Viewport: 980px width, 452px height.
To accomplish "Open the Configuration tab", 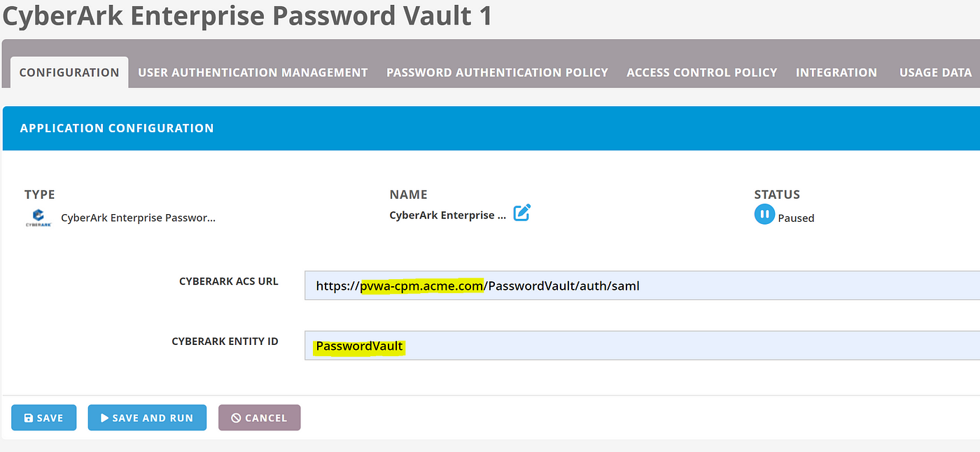I will click(x=69, y=73).
